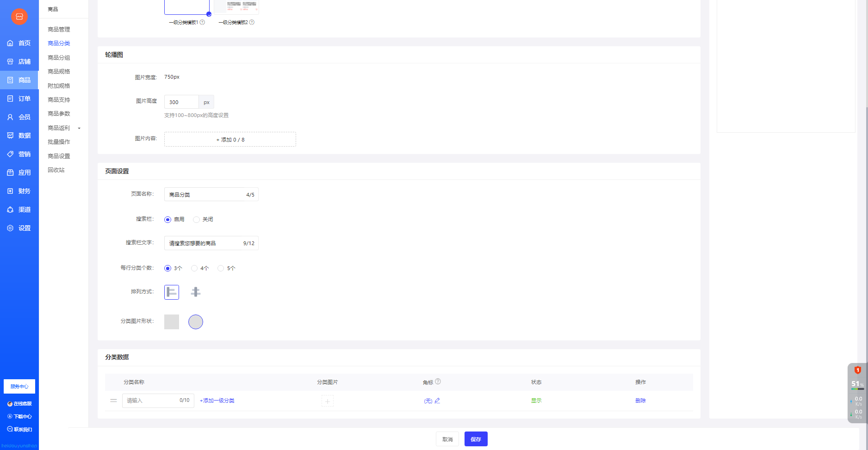Viewport: 868px width, 450px height.
Task: Expand the 商品返利 submenu arrow
Action: [79, 128]
